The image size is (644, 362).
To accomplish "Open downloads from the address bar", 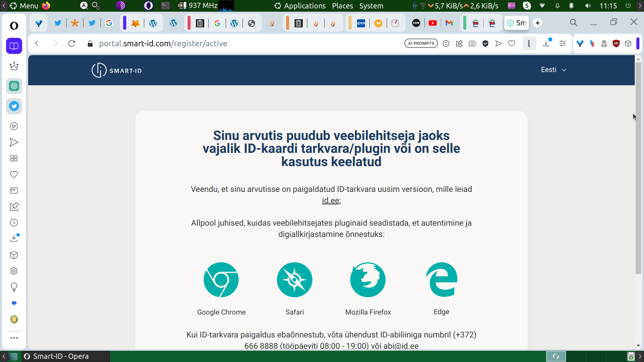I will [547, 43].
